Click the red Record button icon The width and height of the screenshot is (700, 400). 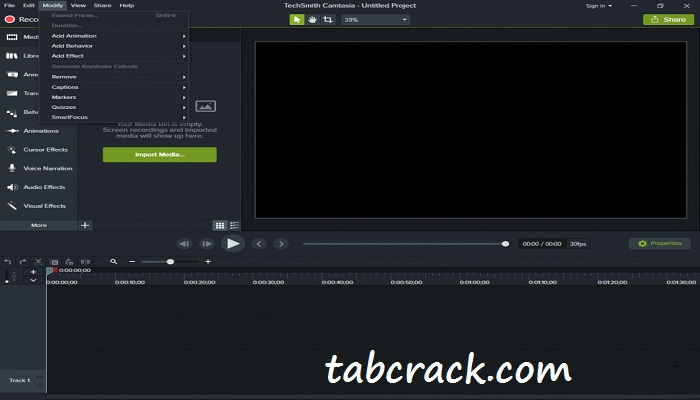10,19
